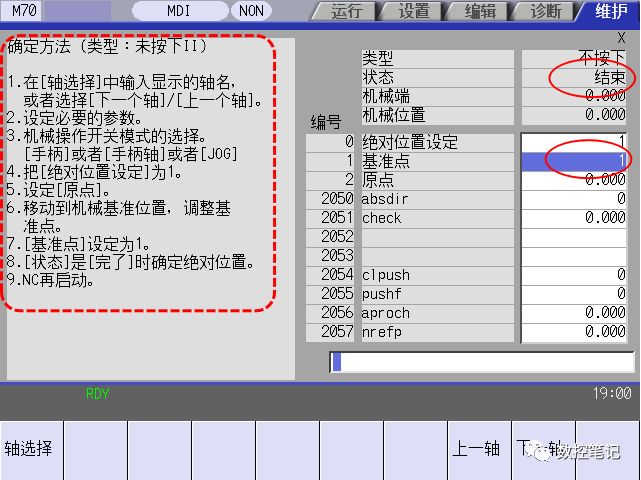Select the nrefp parameter value
This screenshot has width=641, height=480.
point(575,332)
